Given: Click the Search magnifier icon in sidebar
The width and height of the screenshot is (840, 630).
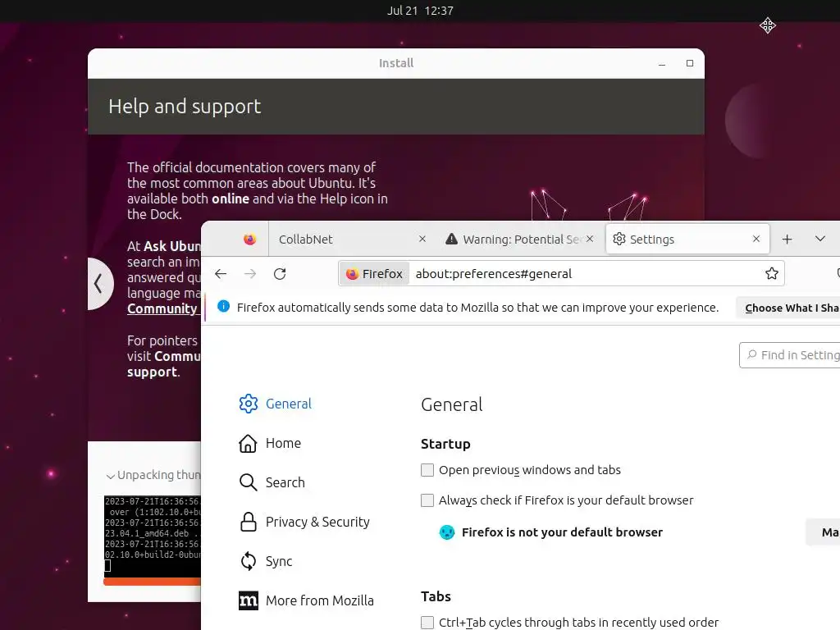Looking at the screenshot, I should tap(248, 482).
